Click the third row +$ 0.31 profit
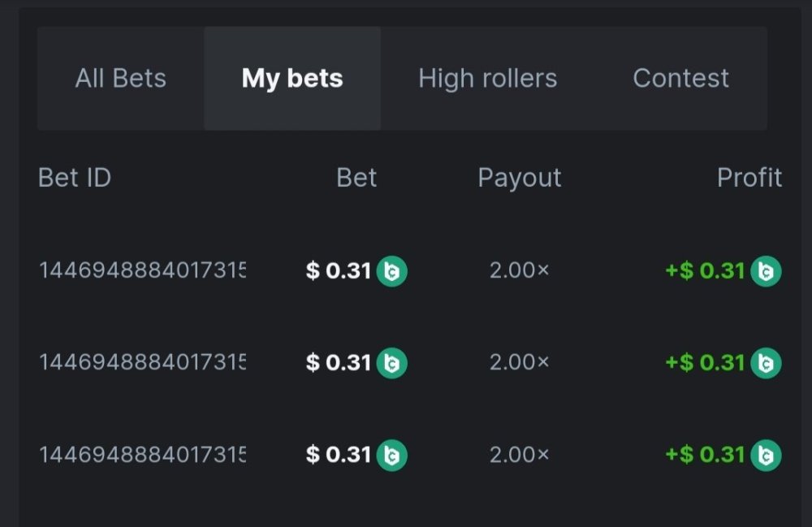The width and height of the screenshot is (812, 527). click(x=705, y=455)
